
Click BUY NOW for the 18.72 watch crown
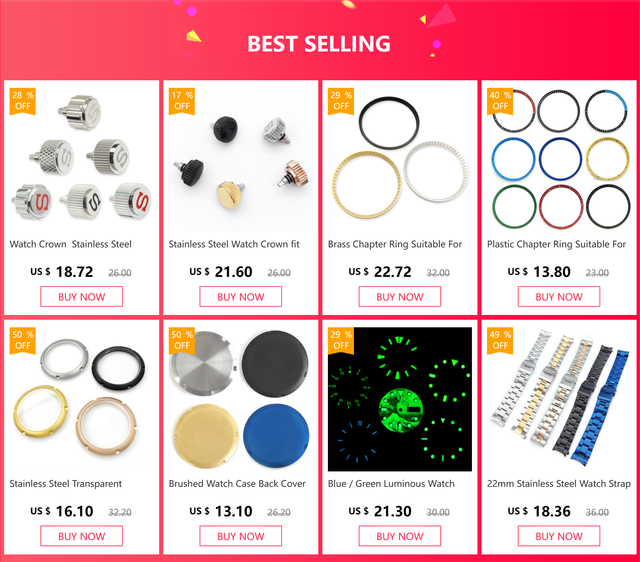pyautogui.click(x=81, y=297)
